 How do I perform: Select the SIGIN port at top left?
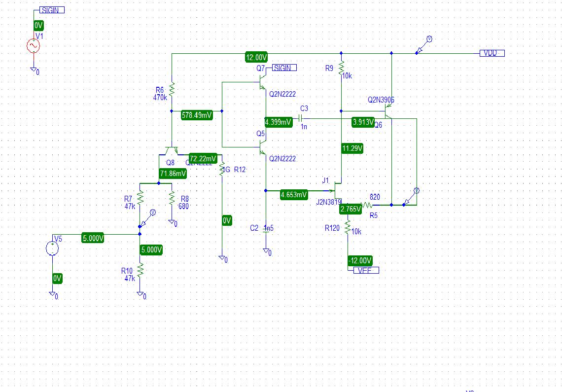pyautogui.click(x=52, y=10)
